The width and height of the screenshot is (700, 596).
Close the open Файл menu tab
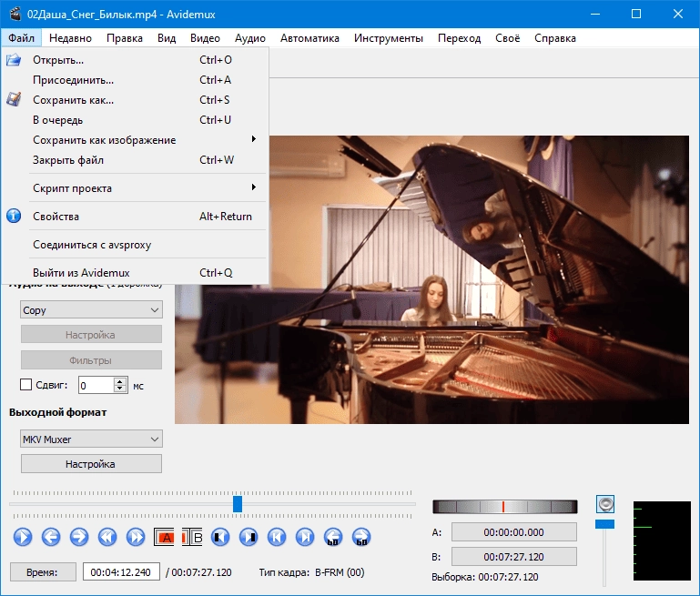[x=21, y=38]
